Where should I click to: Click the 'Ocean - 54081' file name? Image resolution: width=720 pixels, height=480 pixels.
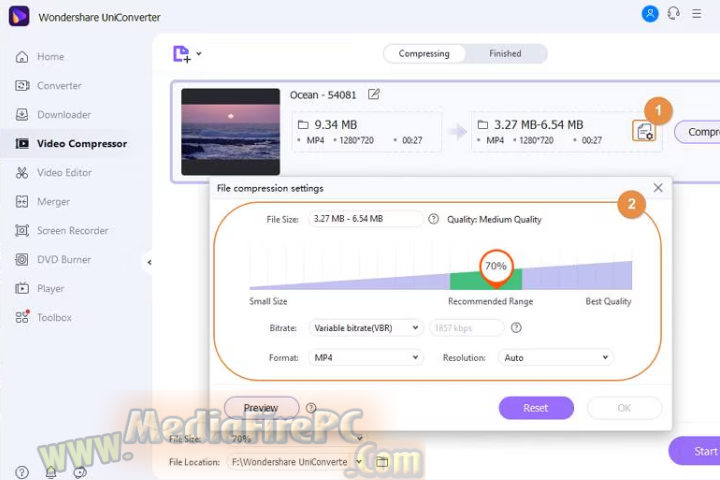323,95
